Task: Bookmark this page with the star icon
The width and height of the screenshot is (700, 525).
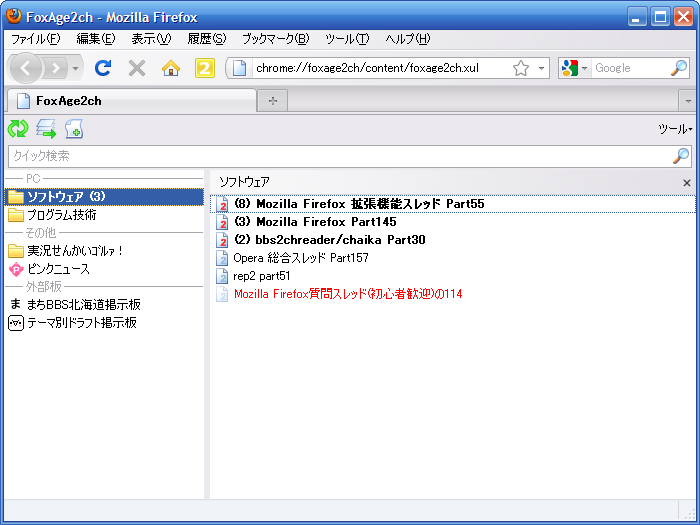Action: click(x=521, y=68)
